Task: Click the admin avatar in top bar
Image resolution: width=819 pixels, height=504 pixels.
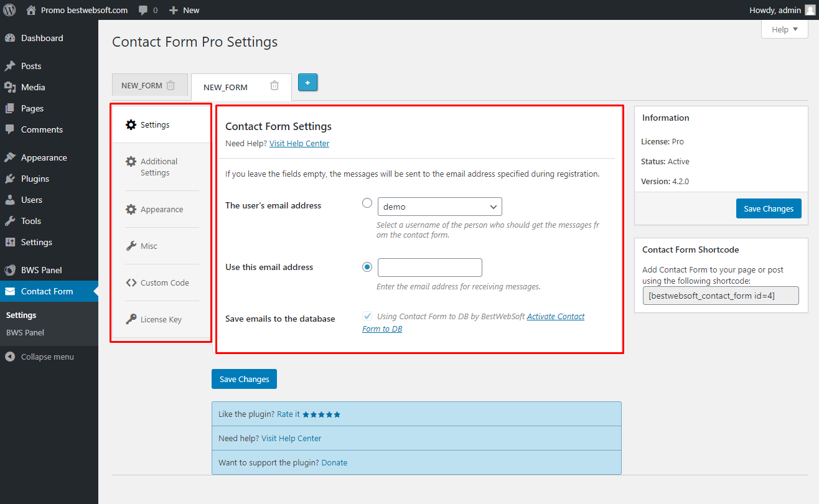Action: tap(810, 10)
